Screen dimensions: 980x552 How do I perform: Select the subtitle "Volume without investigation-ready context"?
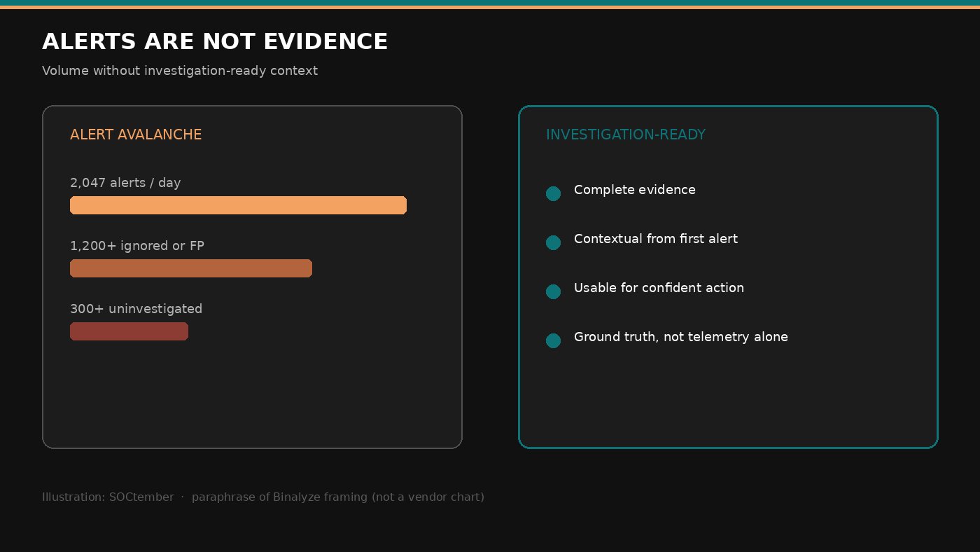pyautogui.click(x=180, y=71)
